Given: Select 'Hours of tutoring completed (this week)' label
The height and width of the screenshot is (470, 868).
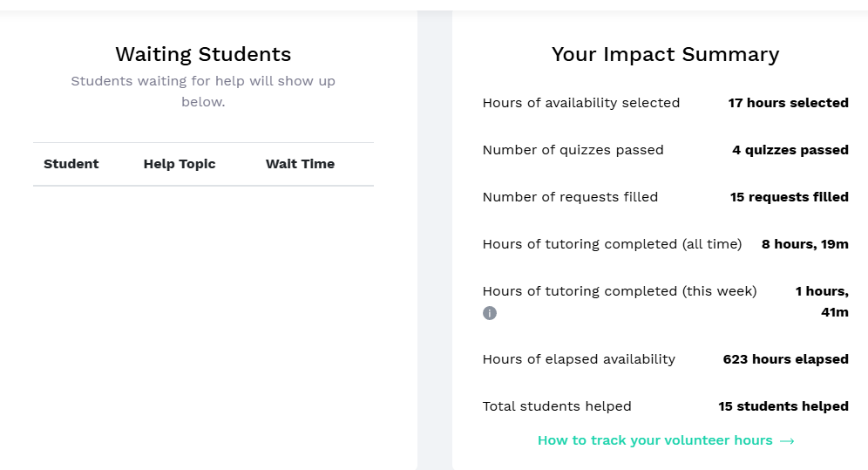Looking at the screenshot, I should (620, 291).
